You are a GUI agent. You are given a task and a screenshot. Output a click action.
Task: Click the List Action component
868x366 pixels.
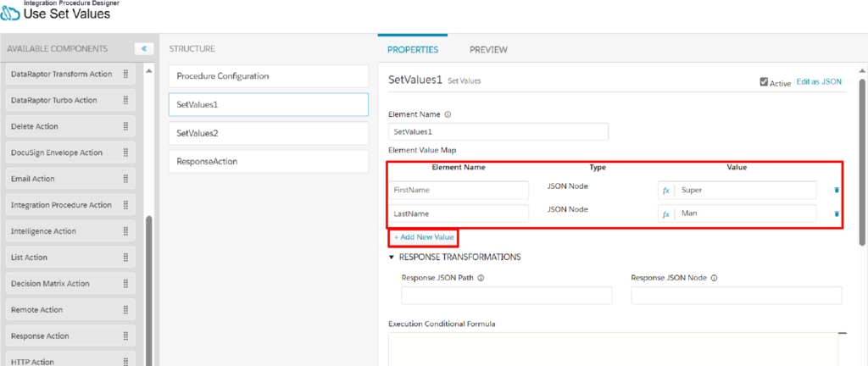tap(70, 257)
